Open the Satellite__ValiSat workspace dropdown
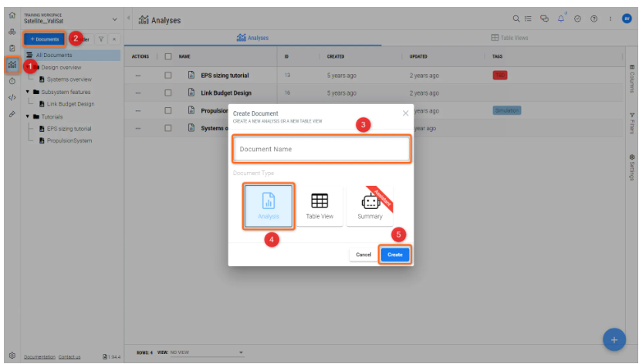Screen dimensions: 639x364 [x=114, y=19]
